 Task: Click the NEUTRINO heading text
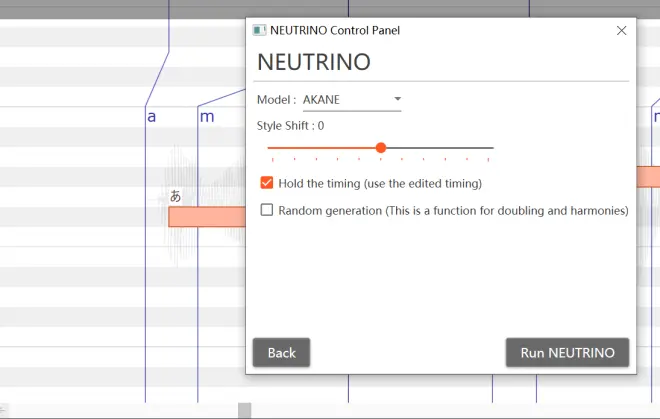click(x=314, y=62)
